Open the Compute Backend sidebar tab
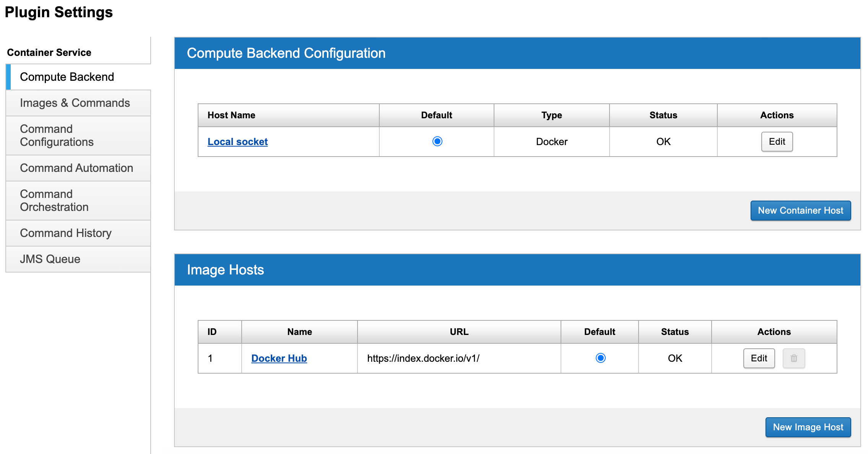Viewport: 868px width, 454px height. 67,77
